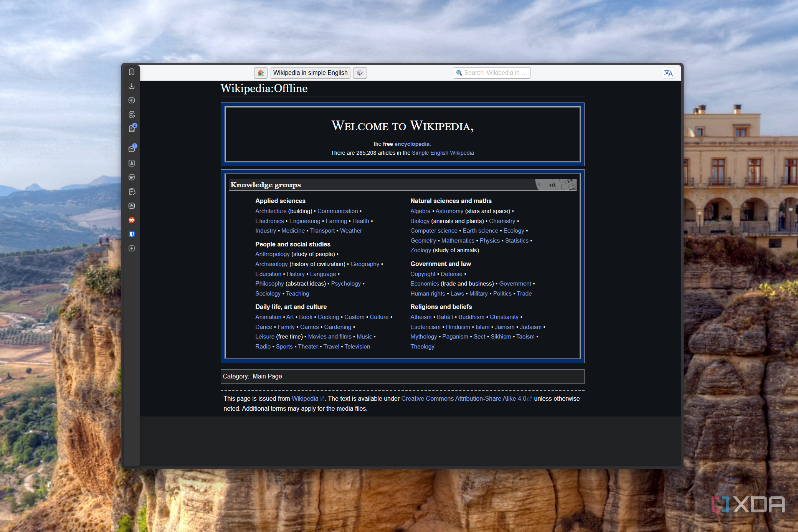798x532 pixels.
Task: Open the Mathematics link
Action: (x=458, y=241)
